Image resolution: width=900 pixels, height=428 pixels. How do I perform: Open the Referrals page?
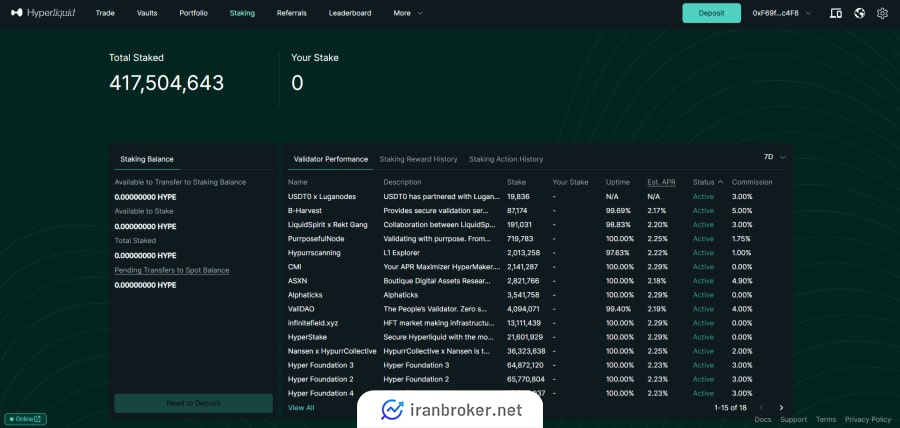[292, 13]
